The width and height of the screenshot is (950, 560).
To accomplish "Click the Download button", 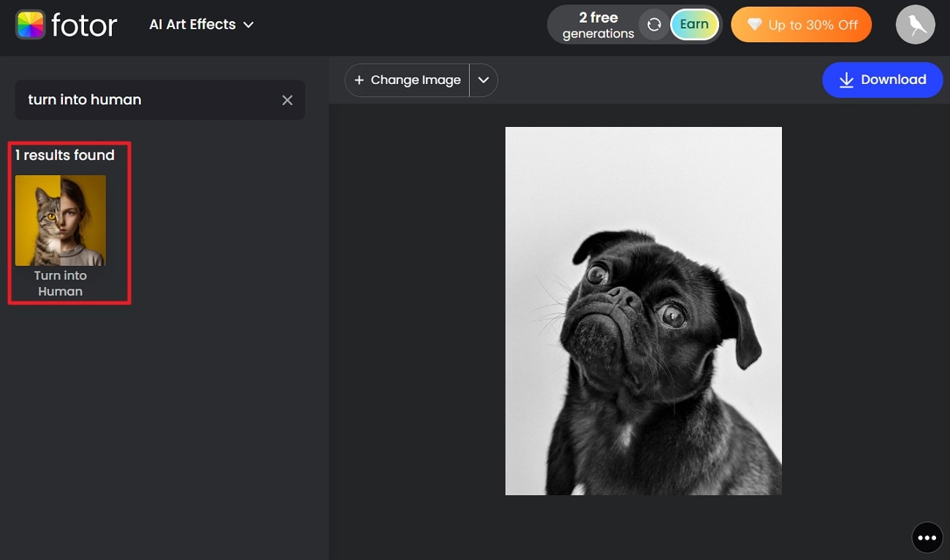I will click(x=882, y=80).
